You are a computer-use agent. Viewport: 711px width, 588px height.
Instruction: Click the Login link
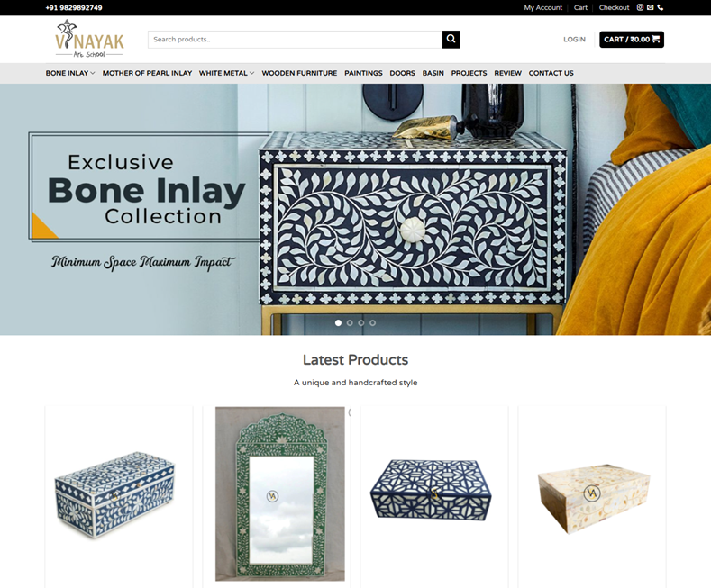(574, 40)
